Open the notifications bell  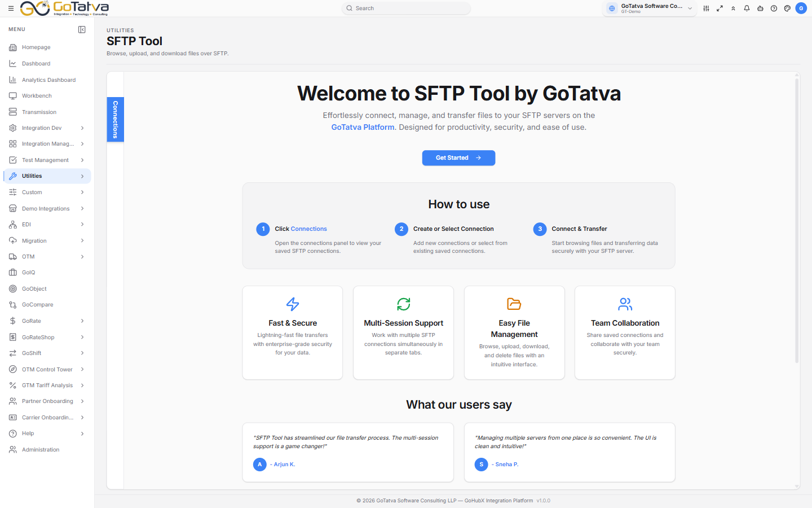747,8
